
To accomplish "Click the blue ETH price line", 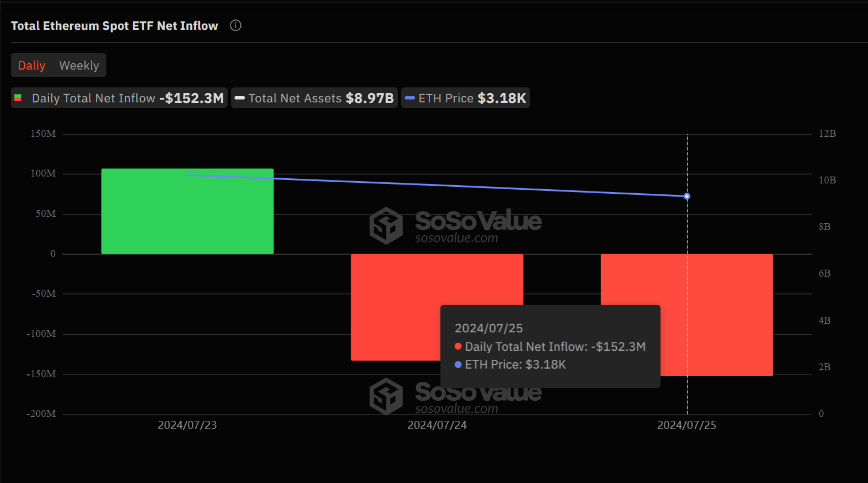I will tap(437, 185).
